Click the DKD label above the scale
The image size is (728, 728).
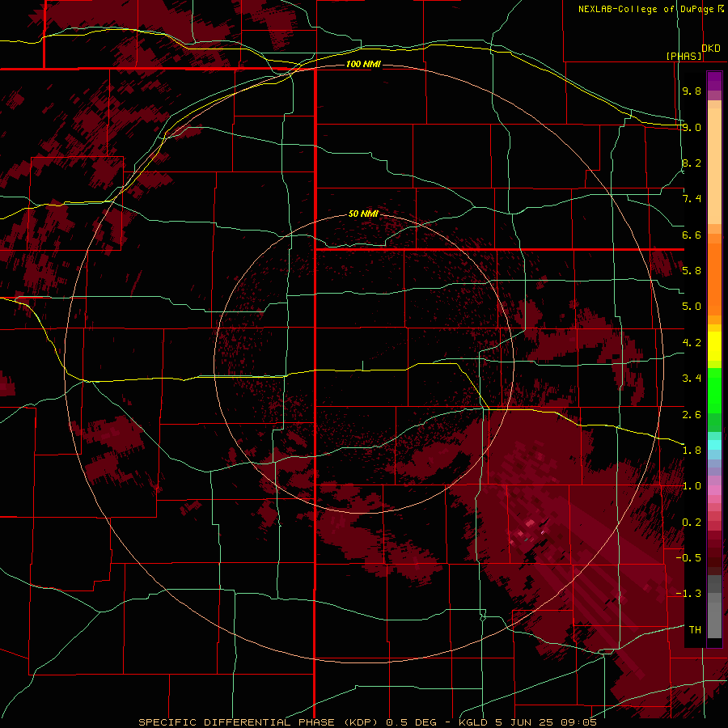pos(711,49)
